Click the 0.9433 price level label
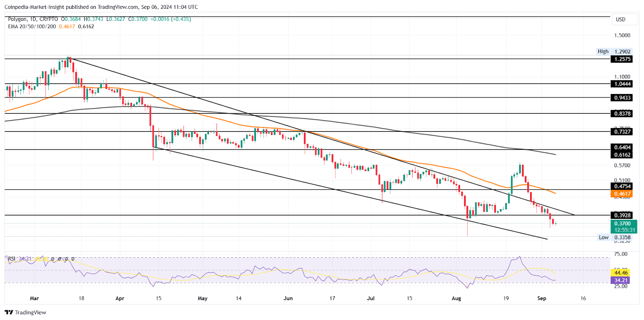Image resolution: width=644 pixels, height=320 pixels. tap(622, 98)
